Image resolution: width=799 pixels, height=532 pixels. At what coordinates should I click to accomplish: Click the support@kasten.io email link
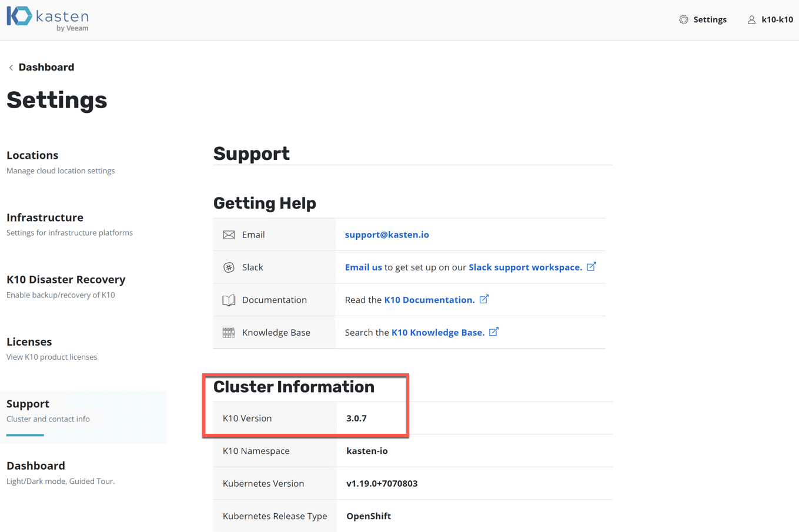(x=387, y=235)
